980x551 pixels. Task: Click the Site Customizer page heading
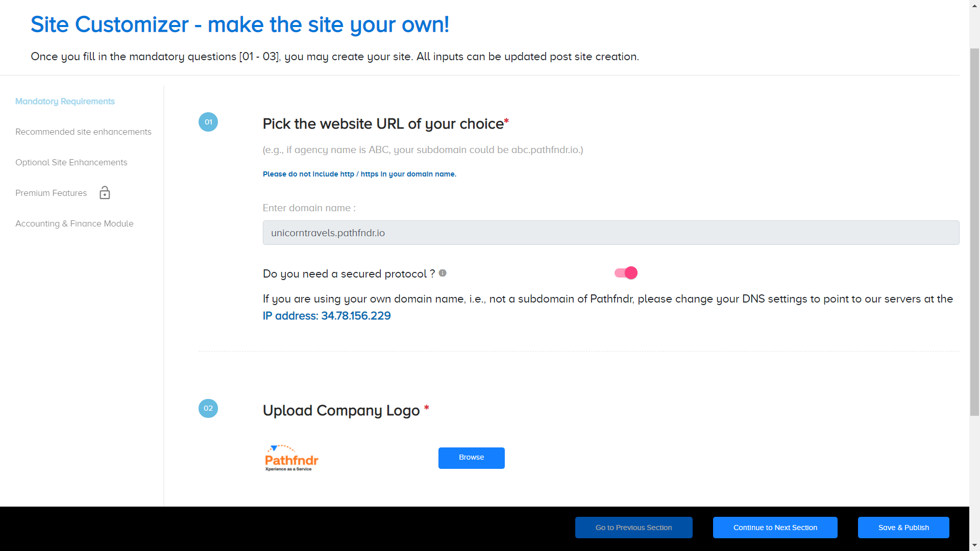(240, 24)
